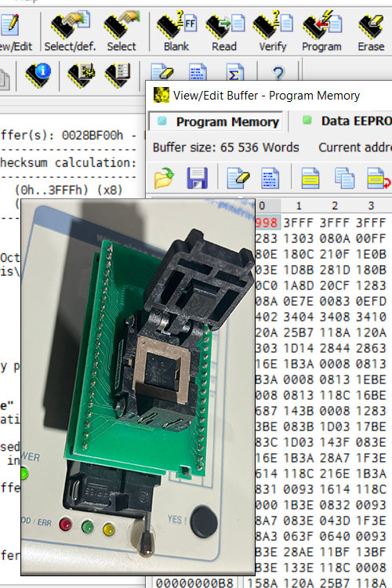Switch to Data EEPROM tab
392x588 pixels.
click(346, 121)
